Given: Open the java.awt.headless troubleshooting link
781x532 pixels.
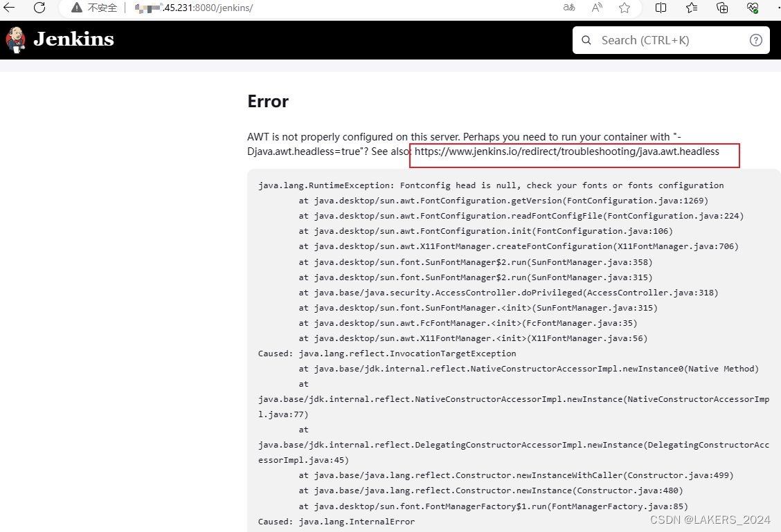Looking at the screenshot, I should pos(567,152).
